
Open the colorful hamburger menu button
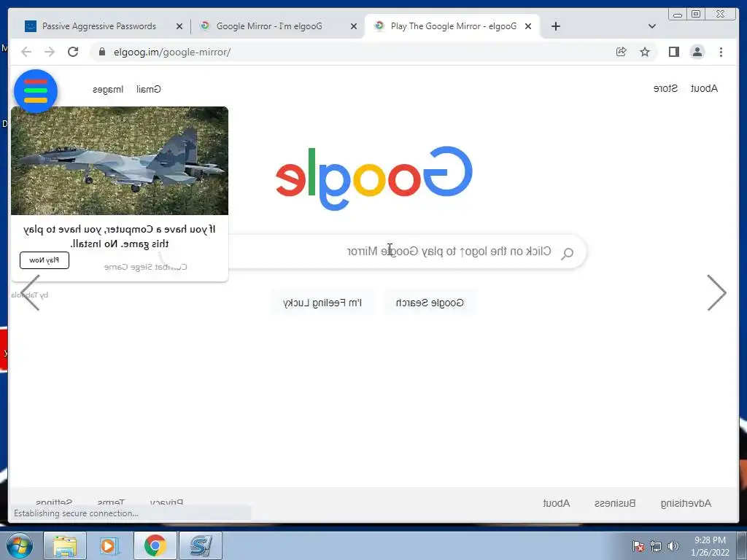coord(36,91)
